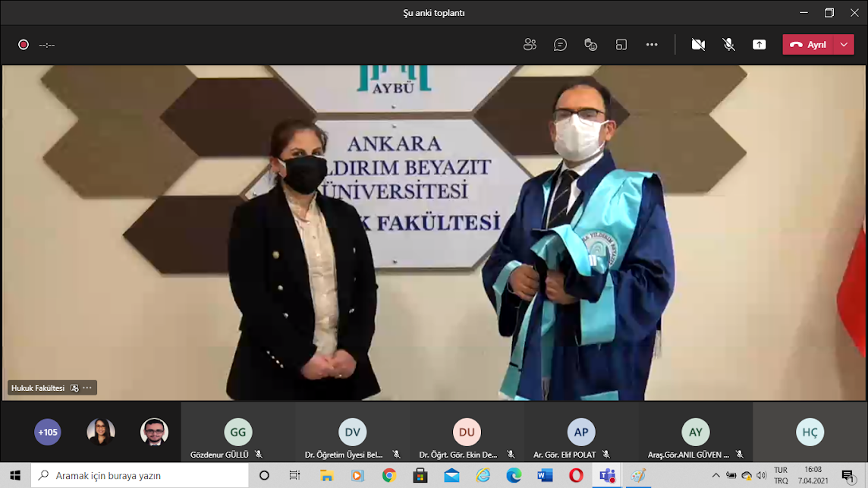Open the more actions ellipsis menu
Screen dimensions: 868x488
click(x=652, y=45)
